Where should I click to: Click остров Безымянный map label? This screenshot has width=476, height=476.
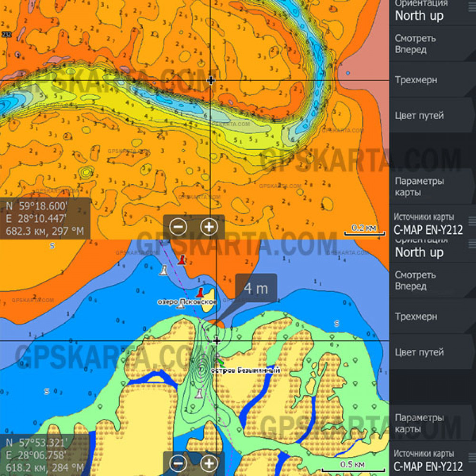point(245,370)
